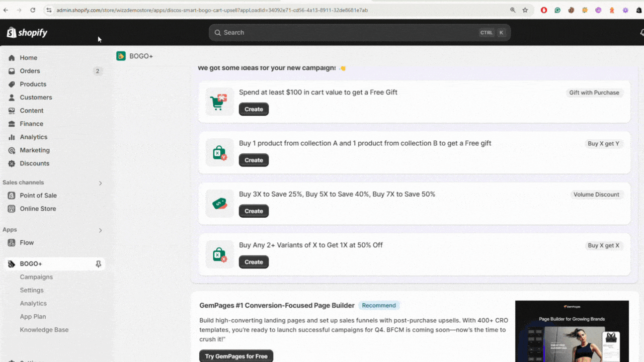Screen dimensions: 644x362
Task: Open Shopify notifications bell icon
Action: (641, 32)
